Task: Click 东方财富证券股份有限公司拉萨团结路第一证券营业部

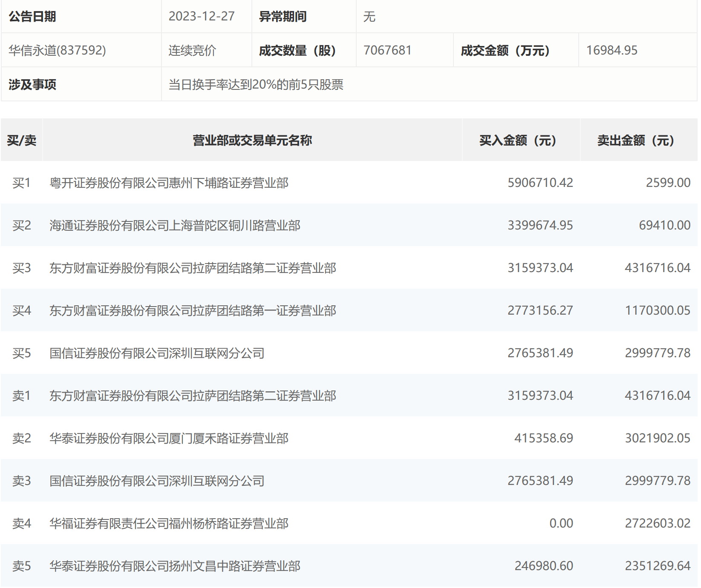Action: point(193,310)
